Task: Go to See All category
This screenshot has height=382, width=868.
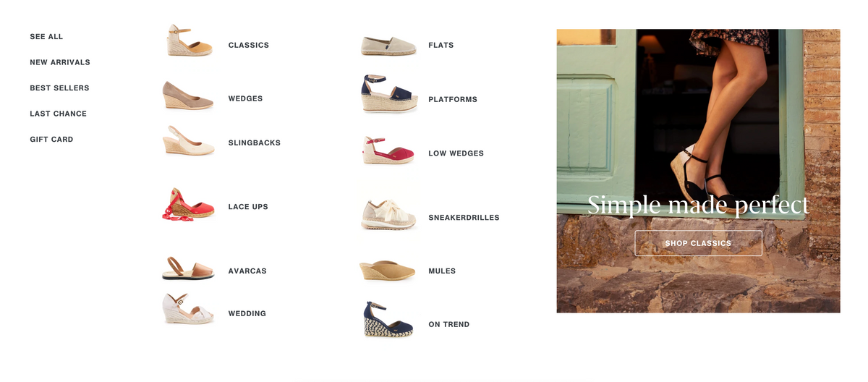Action: click(46, 37)
